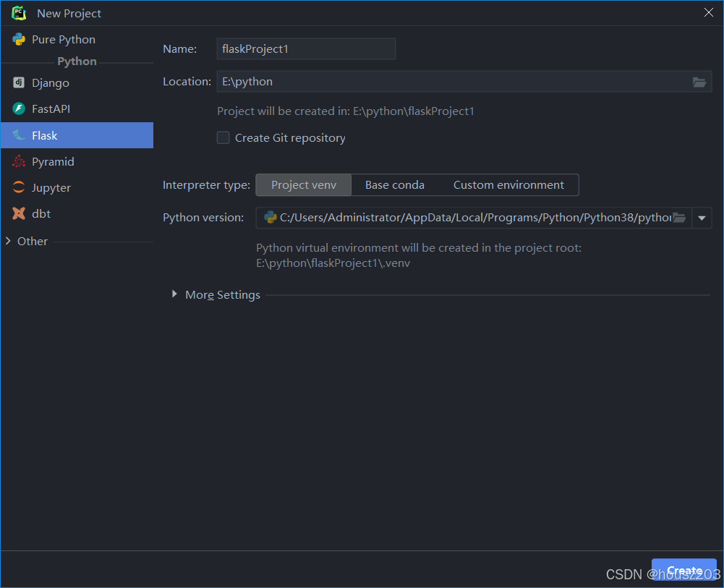724x588 pixels.
Task: Click the folder icon beside the Python version path
Action: click(678, 217)
